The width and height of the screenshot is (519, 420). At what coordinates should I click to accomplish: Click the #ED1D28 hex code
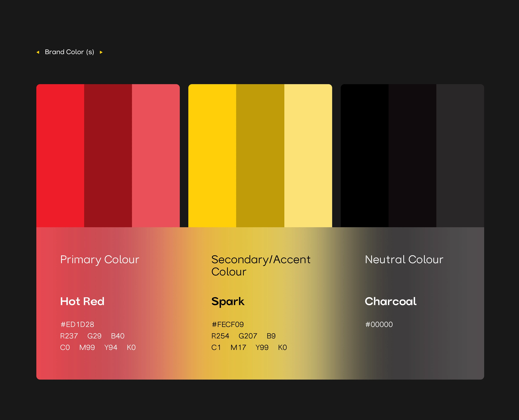point(77,324)
